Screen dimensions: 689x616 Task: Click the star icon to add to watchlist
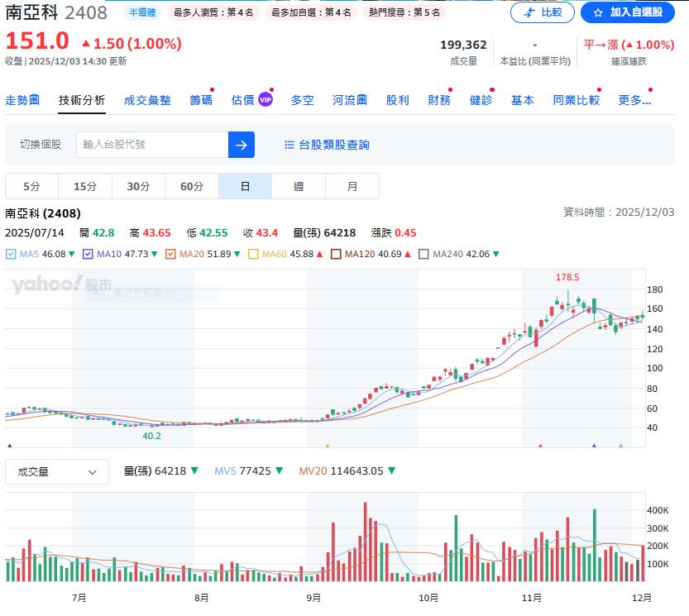tap(598, 12)
